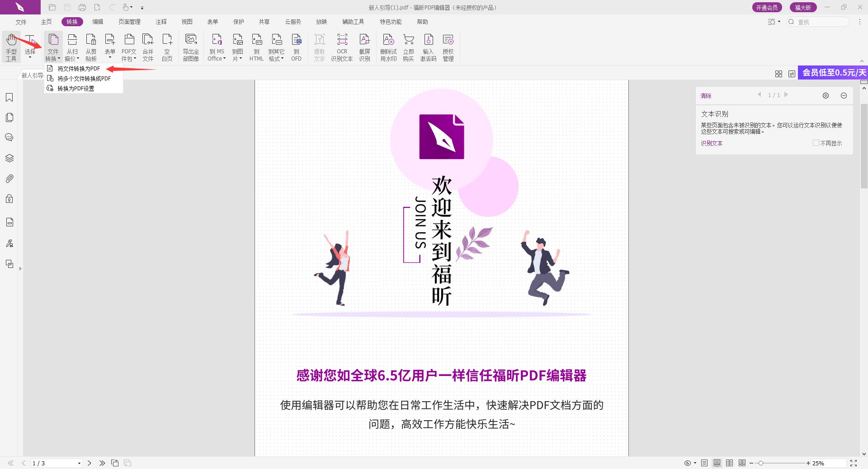
Task: Open the attachments panel in left sidebar
Action: [9, 178]
